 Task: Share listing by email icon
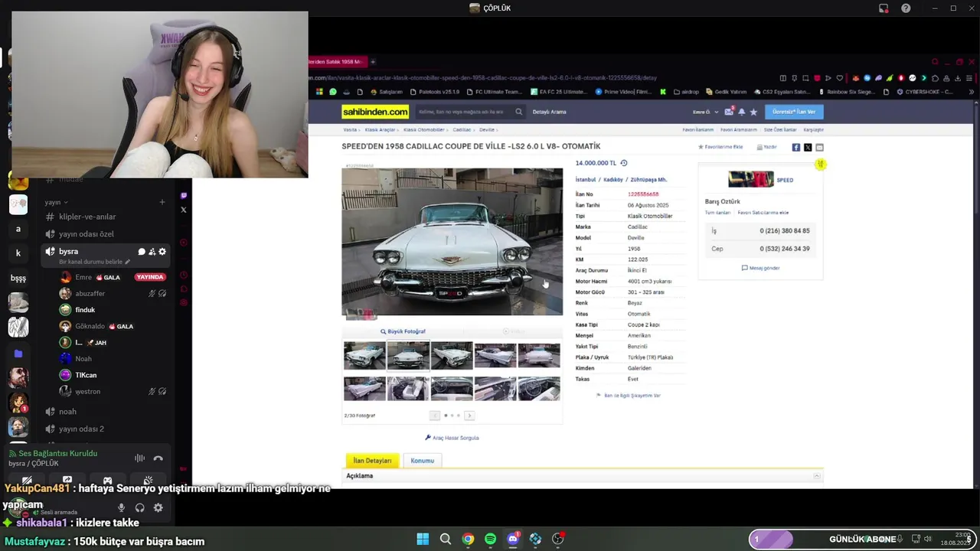pos(819,147)
